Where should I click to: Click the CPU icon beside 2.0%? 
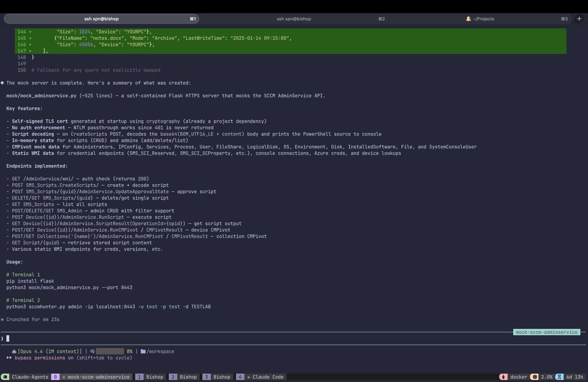pyautogui.click(x=535, y=377)
